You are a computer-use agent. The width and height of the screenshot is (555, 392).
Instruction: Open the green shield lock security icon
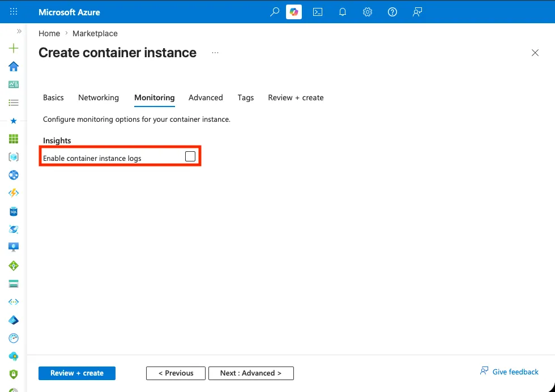[x=14, y=374]
